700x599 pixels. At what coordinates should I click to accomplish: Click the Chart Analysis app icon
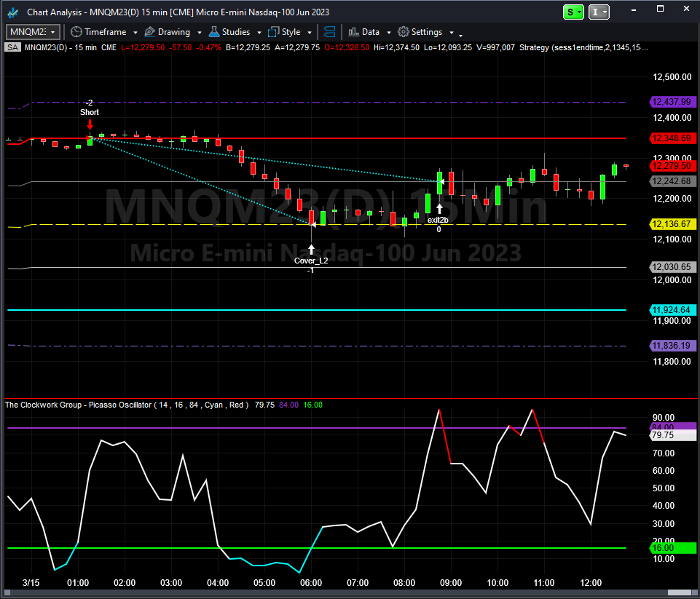tap(12, 12)
